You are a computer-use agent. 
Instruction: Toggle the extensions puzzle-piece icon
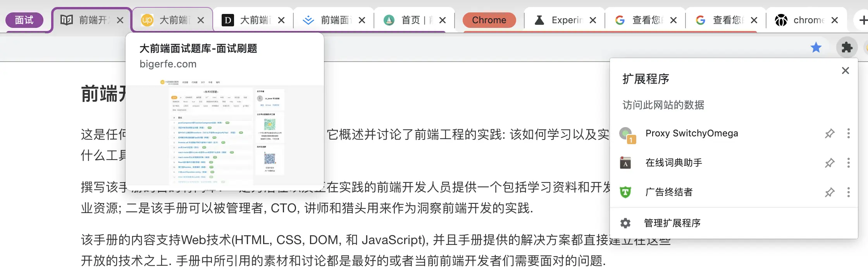[847, 47]
